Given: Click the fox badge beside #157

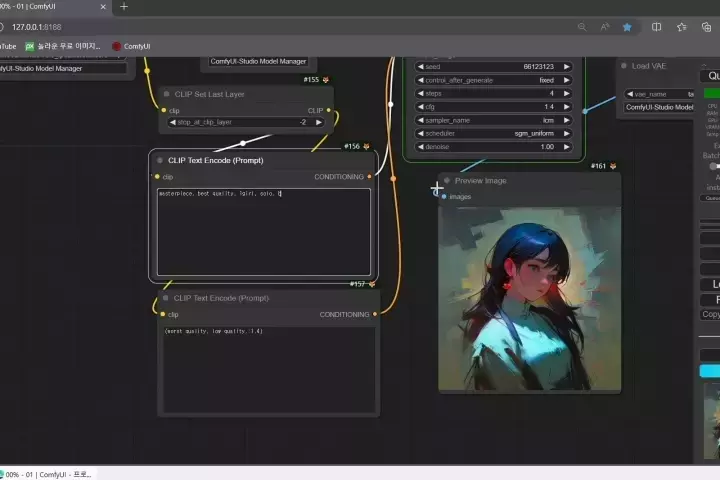Looking at the screenshot, I should 371,284.
